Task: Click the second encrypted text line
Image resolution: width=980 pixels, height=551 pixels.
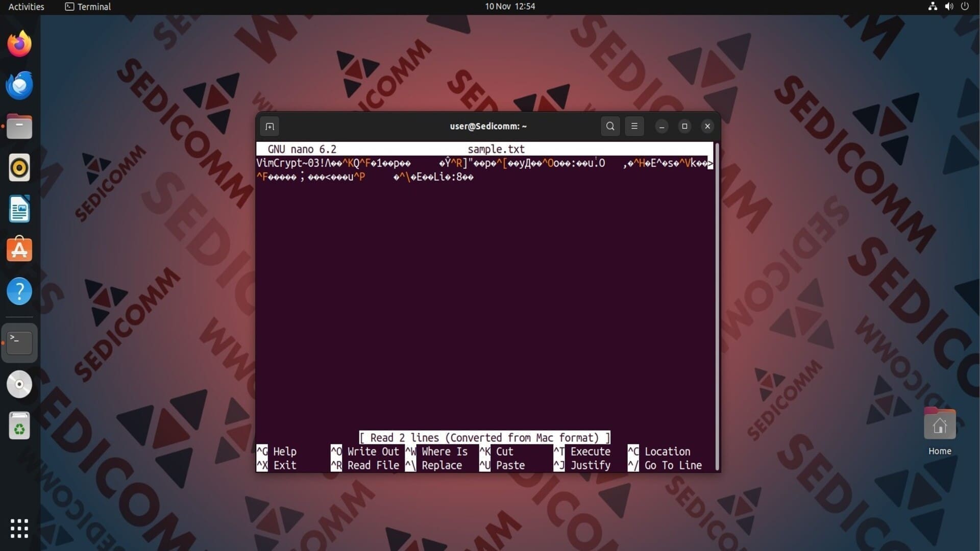Action: [365, 177]
